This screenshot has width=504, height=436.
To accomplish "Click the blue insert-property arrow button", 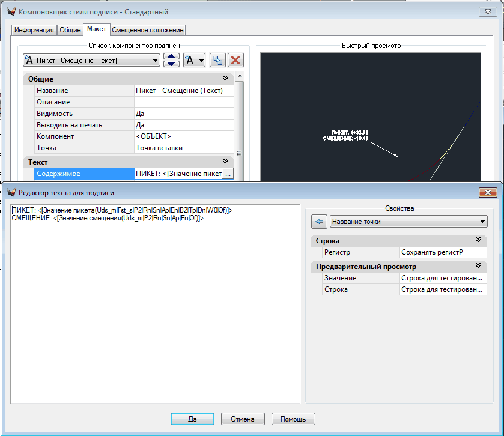I will 319,222.
